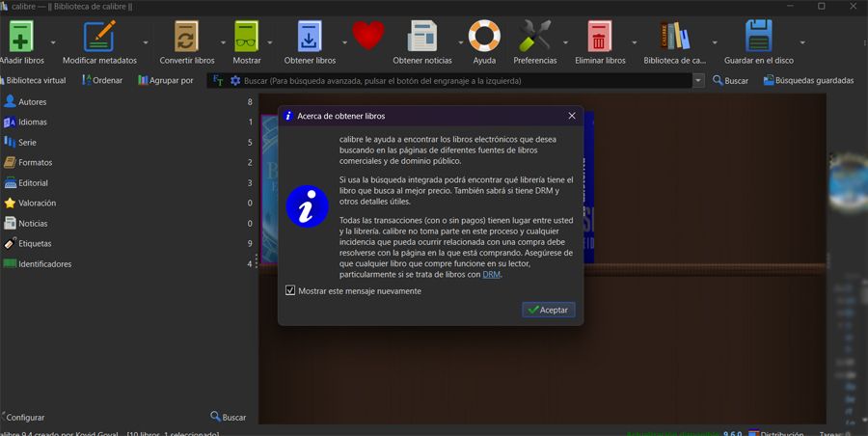Click the Búsquedas guardadas icon
This screenshot has height=436, width=868.
769,80
